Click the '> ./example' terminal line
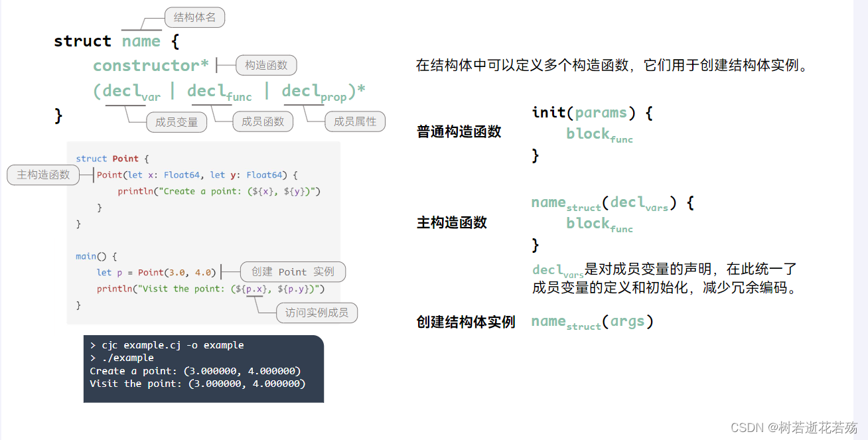 point(121,358)
